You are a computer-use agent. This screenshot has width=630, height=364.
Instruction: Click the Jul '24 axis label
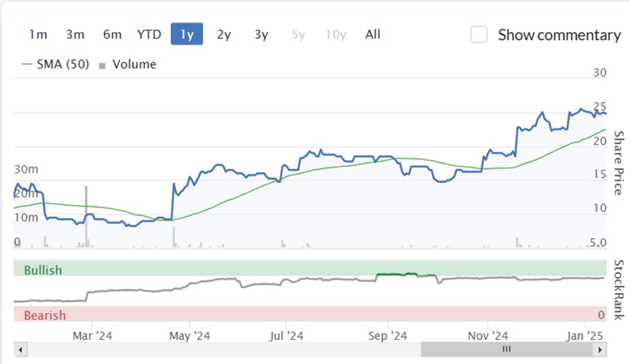[x=286, y=336]
